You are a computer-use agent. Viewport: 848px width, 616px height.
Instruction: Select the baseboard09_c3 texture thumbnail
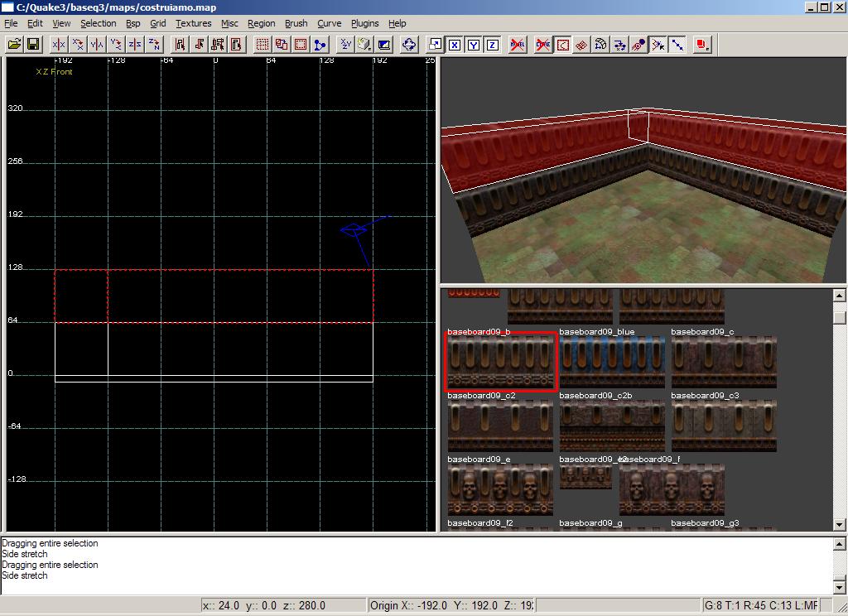pos(724,426)
